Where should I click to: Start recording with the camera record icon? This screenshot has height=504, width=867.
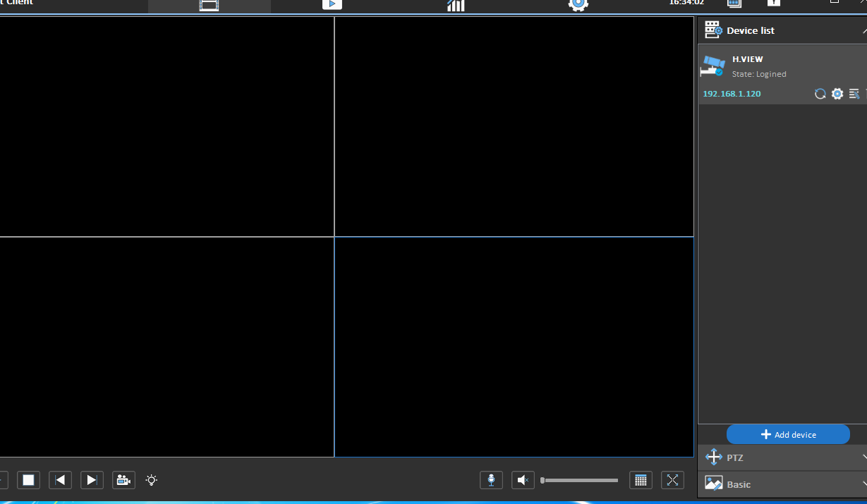coord(123,480)
